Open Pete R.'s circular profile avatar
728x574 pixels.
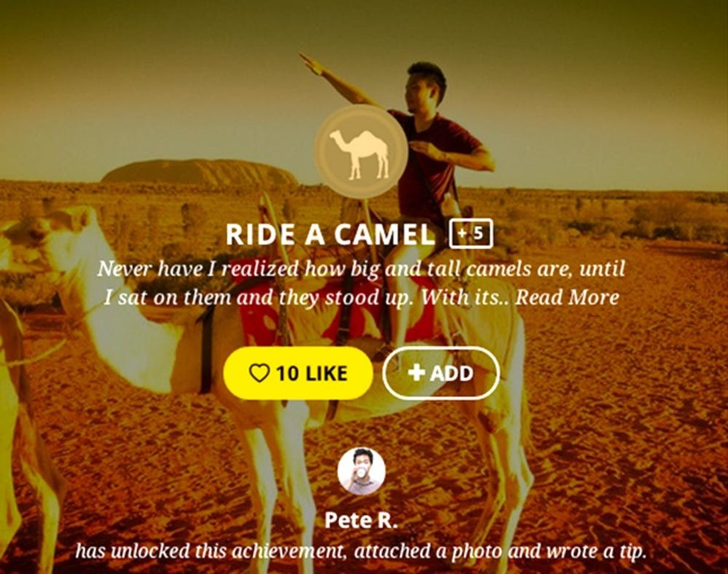361,471
